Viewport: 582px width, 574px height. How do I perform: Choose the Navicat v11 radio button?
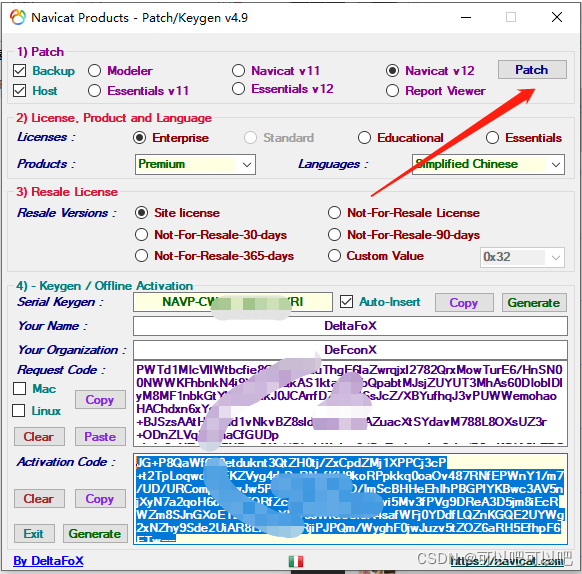[x=238, y=71]
